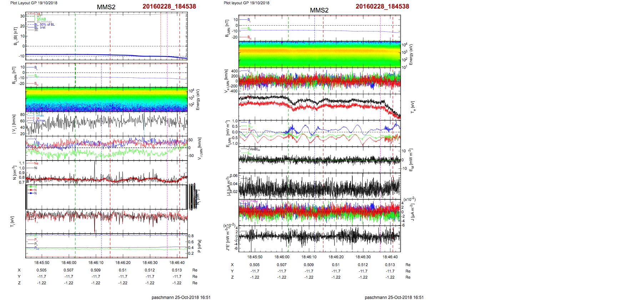Click the 'Te [eV]' axis label on right plot

(413, 107)
